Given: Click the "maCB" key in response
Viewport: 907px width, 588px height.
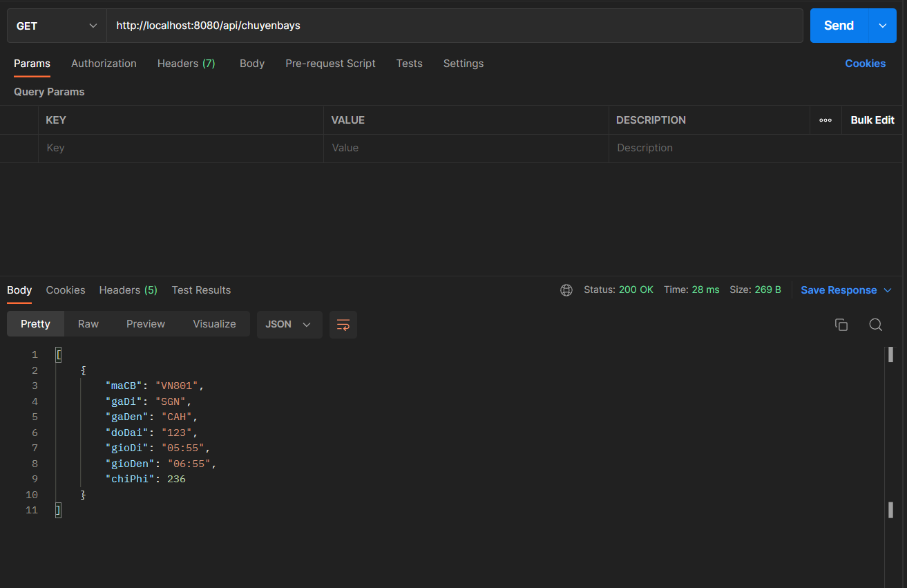Looking at the screenshot, I should pos(124,386).
